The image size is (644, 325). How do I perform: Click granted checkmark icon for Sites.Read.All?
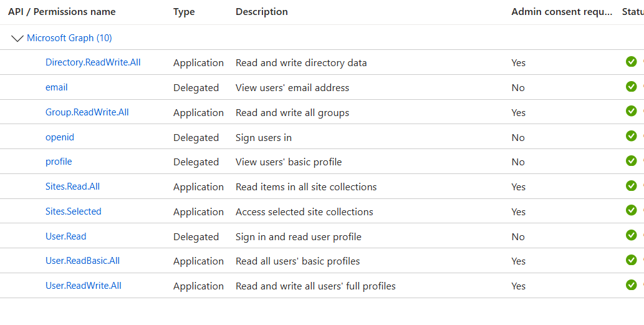point(631,186)
